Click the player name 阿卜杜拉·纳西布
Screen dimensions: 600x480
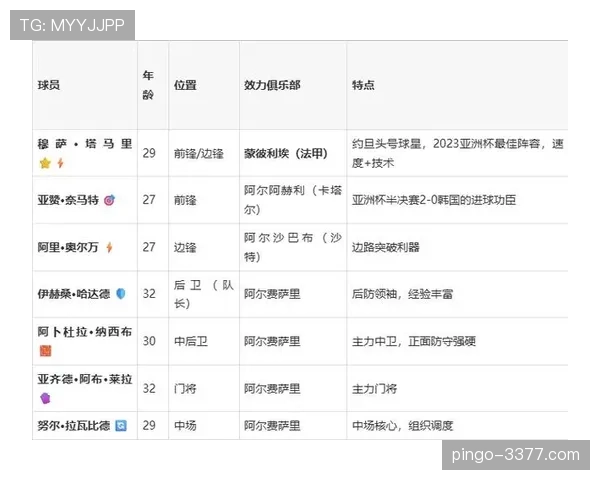pyautogui.click(x=85, y=332)
